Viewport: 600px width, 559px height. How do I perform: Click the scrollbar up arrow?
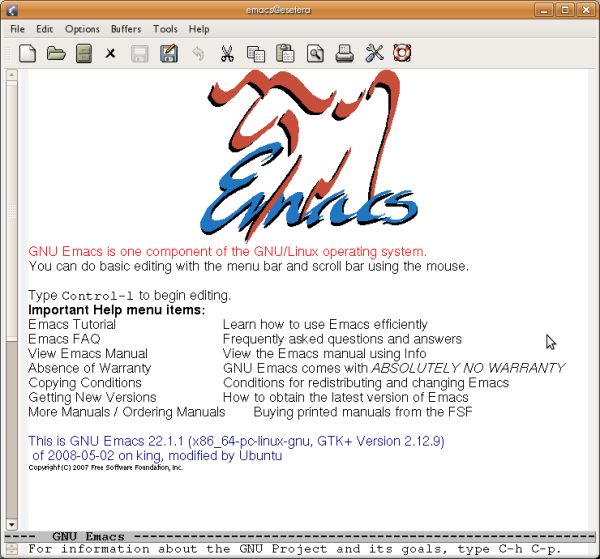click(12, 75)
